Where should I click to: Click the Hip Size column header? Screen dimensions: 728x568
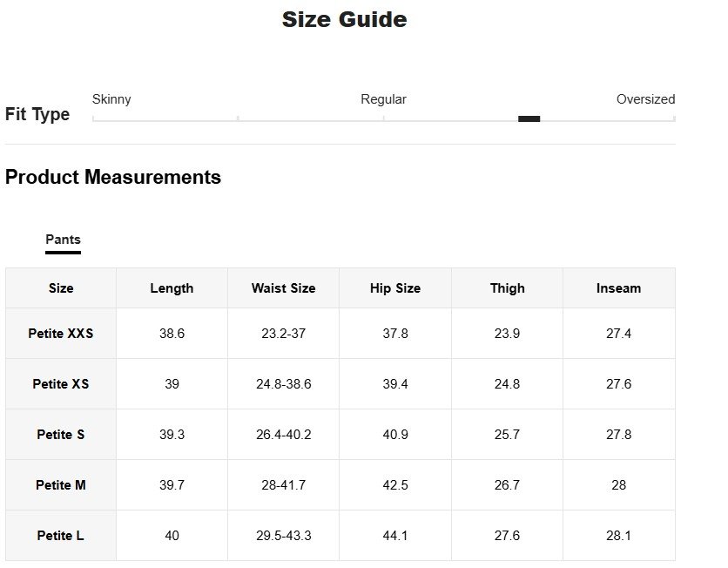[394, 288]
